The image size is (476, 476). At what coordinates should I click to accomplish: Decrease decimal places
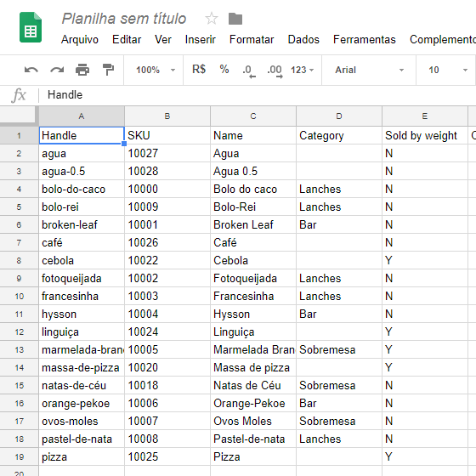click(x=249, y=71)
